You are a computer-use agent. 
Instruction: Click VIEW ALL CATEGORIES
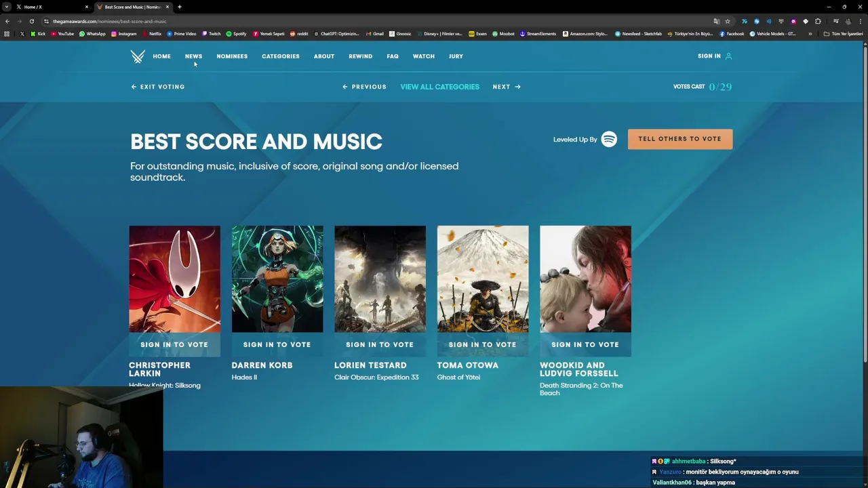click(x=439, y=87)
